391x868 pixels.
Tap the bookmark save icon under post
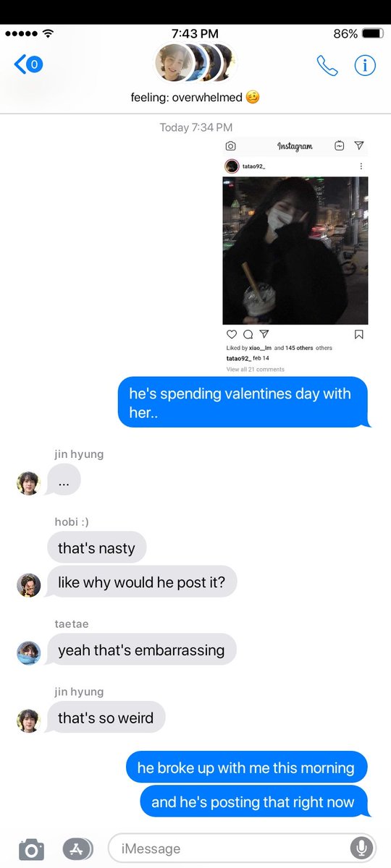359,334
